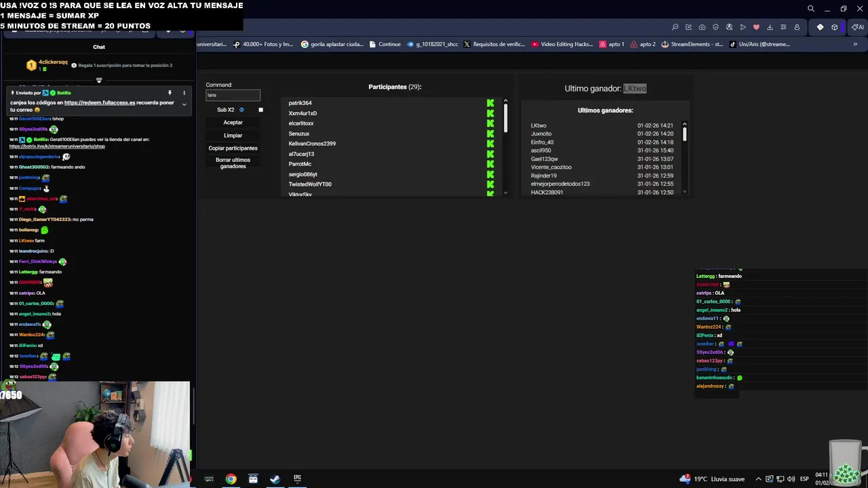Click down arrow of ultimos ganadores scrollbar

684,192
